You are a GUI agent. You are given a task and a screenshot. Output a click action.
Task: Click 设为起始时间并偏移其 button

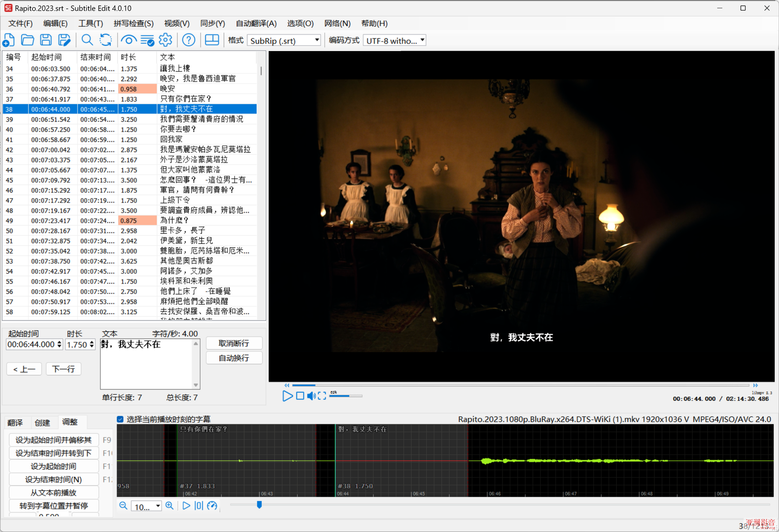pos(54,440)
